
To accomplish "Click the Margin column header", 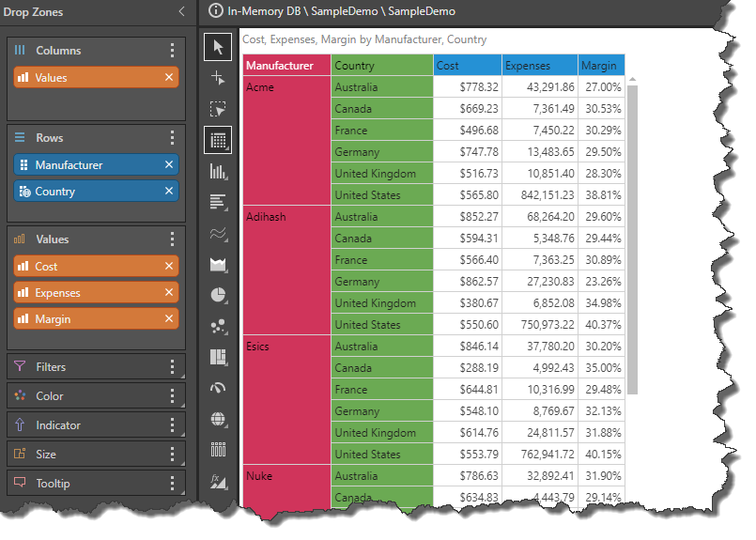I will coord(599,66).
